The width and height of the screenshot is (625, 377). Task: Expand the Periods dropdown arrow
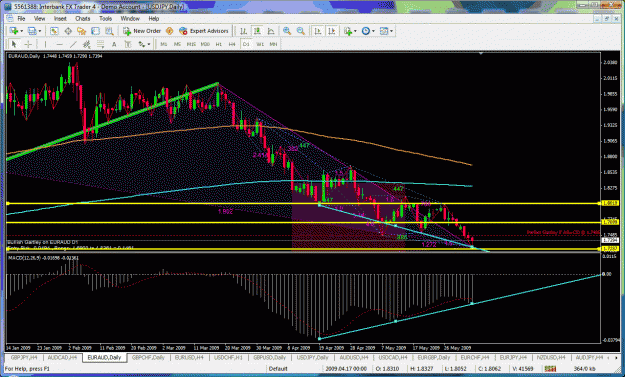pyautogui.click(x=373, y=31)
